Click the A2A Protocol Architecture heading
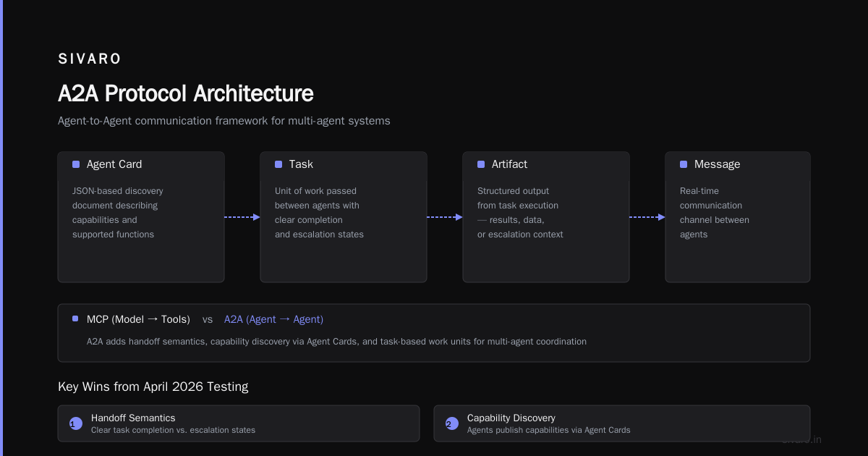This screenshot has width=868, height=456. 186,93
